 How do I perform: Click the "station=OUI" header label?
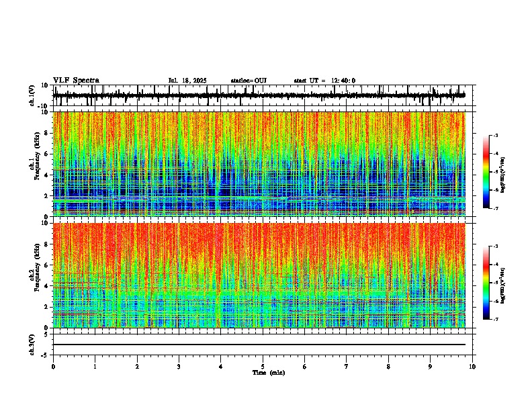click(249, 81)
